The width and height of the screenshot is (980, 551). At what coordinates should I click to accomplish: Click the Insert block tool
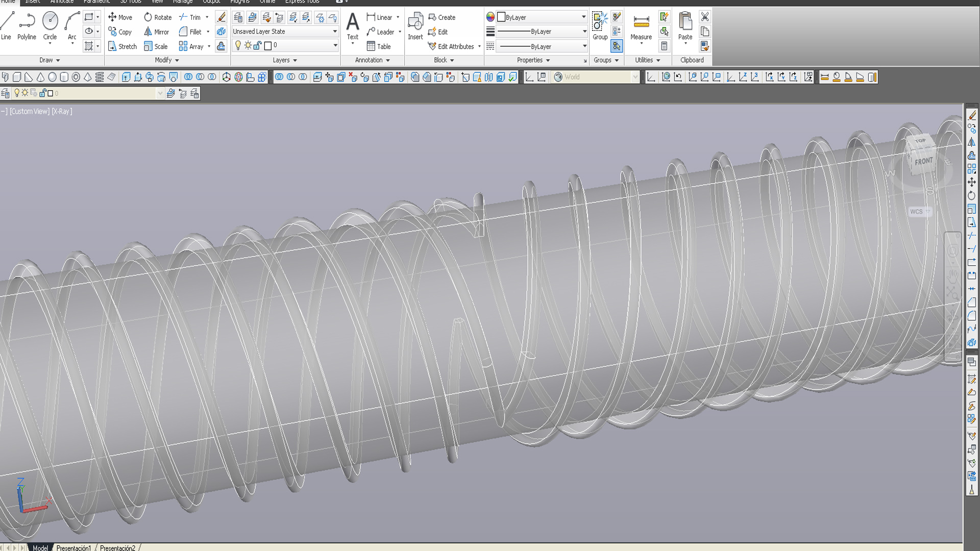pyautogui.click(x=415, y=27)
